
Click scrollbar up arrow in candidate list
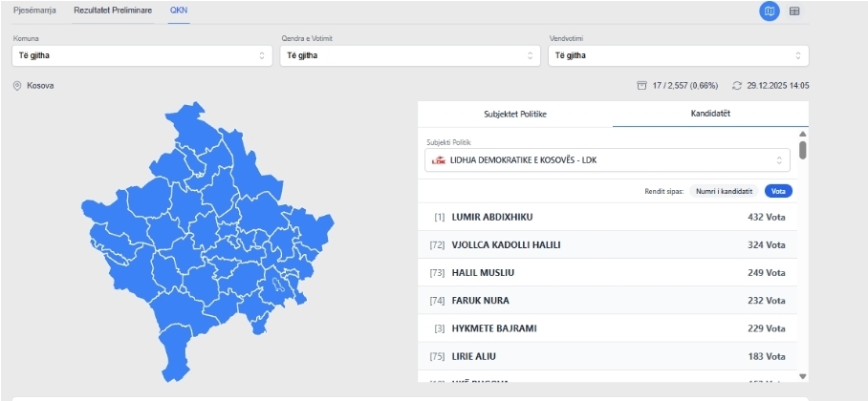click(x=803, y=134)
